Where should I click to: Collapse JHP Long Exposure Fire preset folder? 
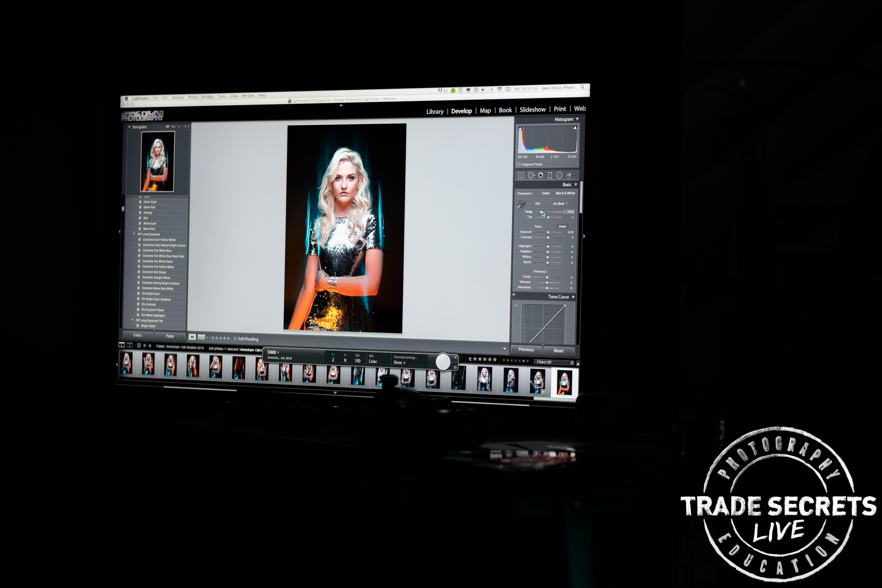click(132, 320)
